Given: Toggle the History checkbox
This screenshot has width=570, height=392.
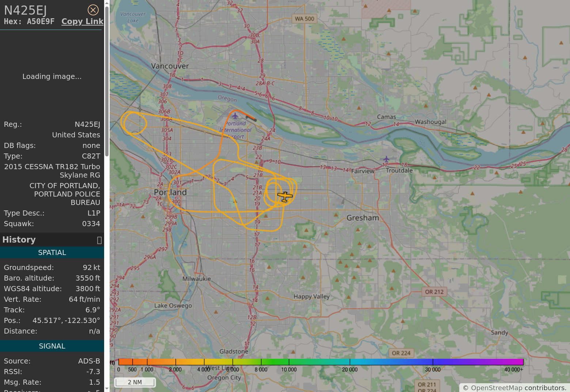Looking at the screenshot, I should click(99, 240).
